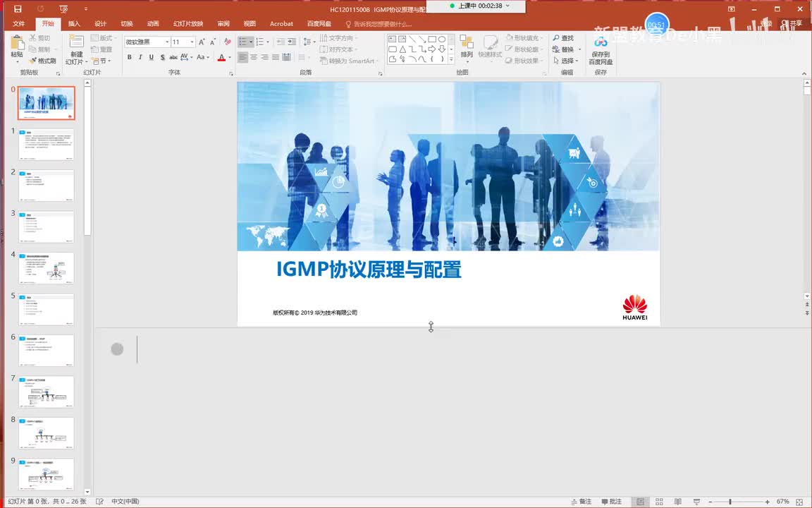Screen dimensions: 812x508
Task: Open the font color dropdown arrow
Action: coord(229,58)
